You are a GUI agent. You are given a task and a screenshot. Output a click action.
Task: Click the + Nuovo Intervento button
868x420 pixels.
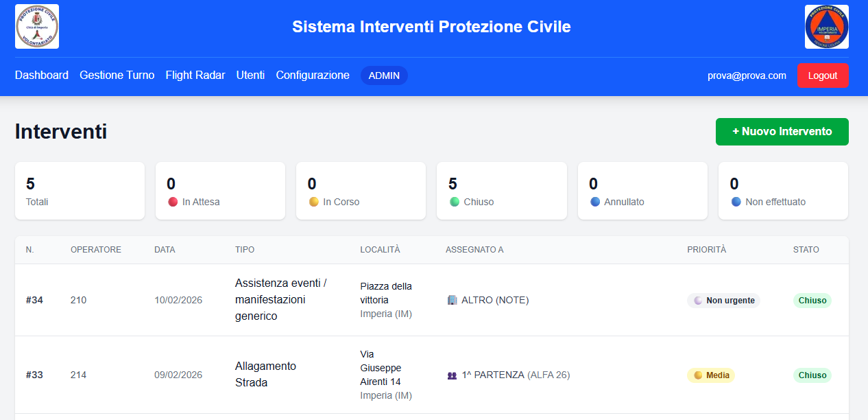[x=782, y=131]
